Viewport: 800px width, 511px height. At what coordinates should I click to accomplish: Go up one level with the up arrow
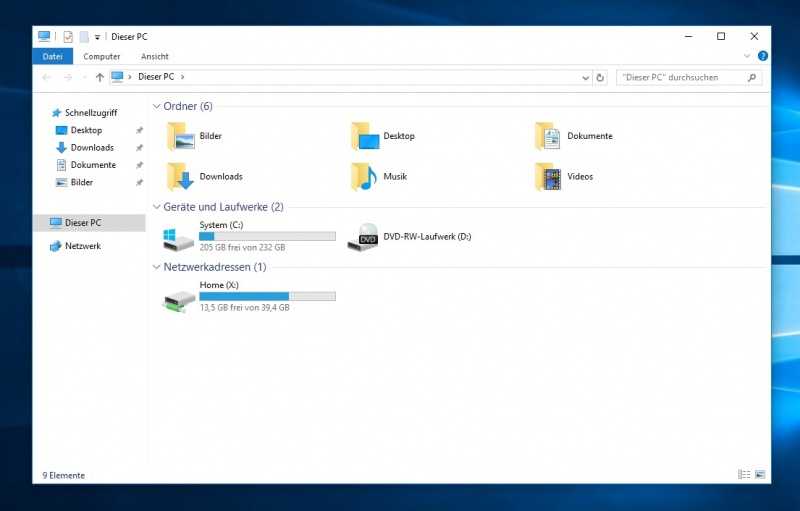tap(99, 78)
